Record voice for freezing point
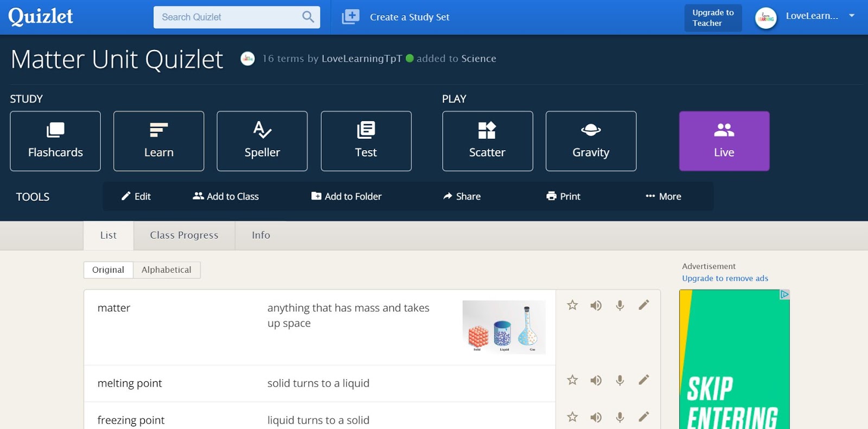The width and height of the screenshot is (868, 429). (x=620, y=417)
